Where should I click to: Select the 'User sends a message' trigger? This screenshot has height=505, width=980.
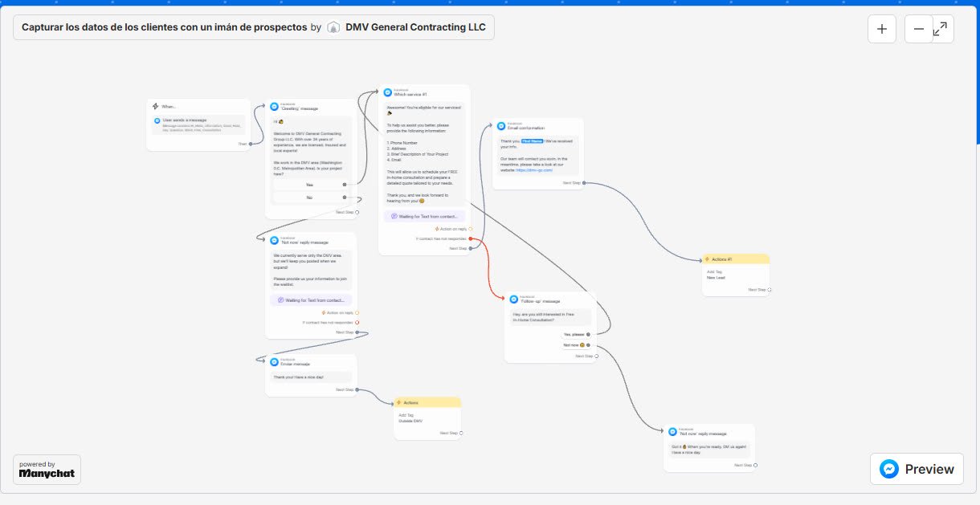[x=199, y=124]
